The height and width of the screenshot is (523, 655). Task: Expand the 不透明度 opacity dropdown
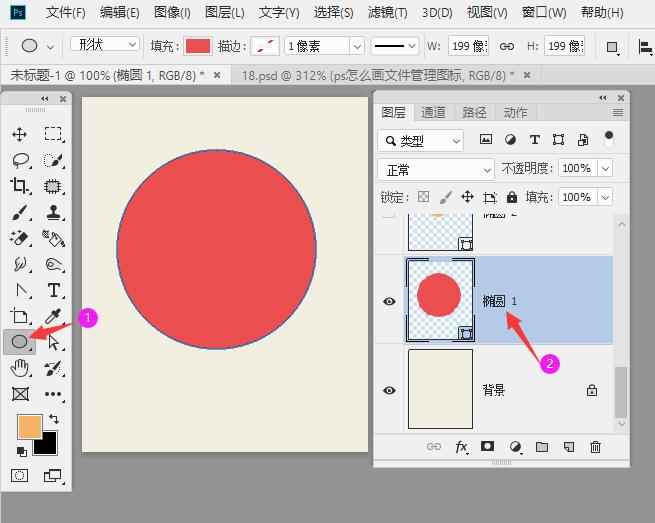point(604,169)
